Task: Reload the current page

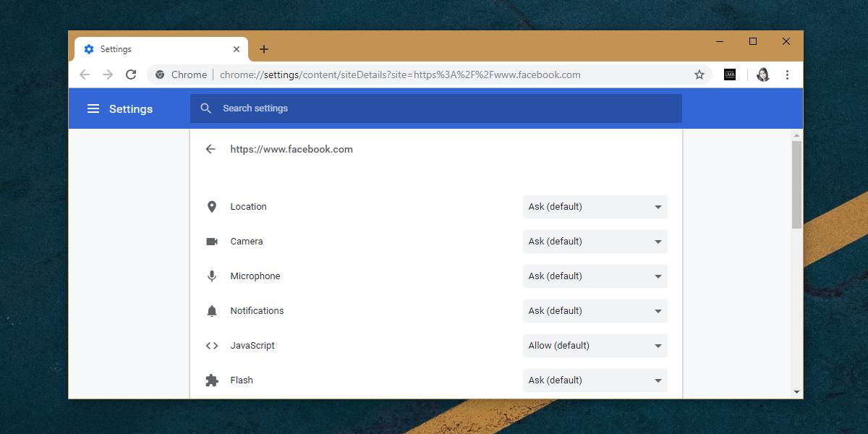Action: tap(131, 75)
